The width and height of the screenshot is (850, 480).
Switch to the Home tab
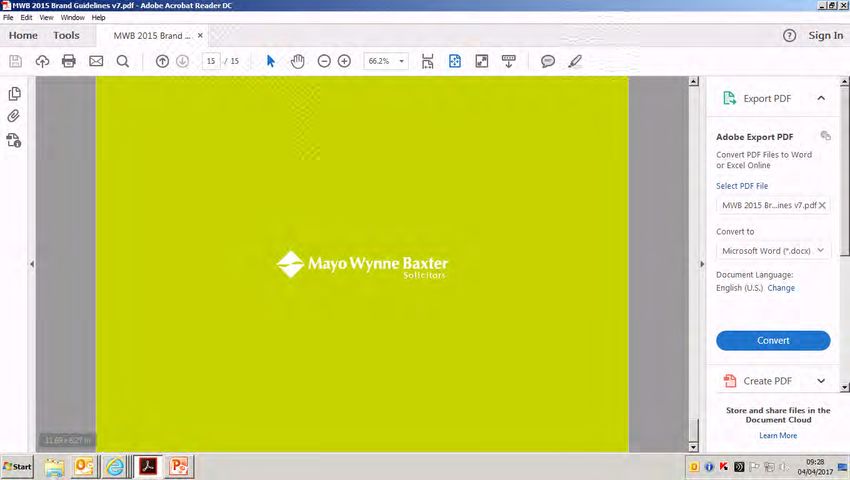23,35
